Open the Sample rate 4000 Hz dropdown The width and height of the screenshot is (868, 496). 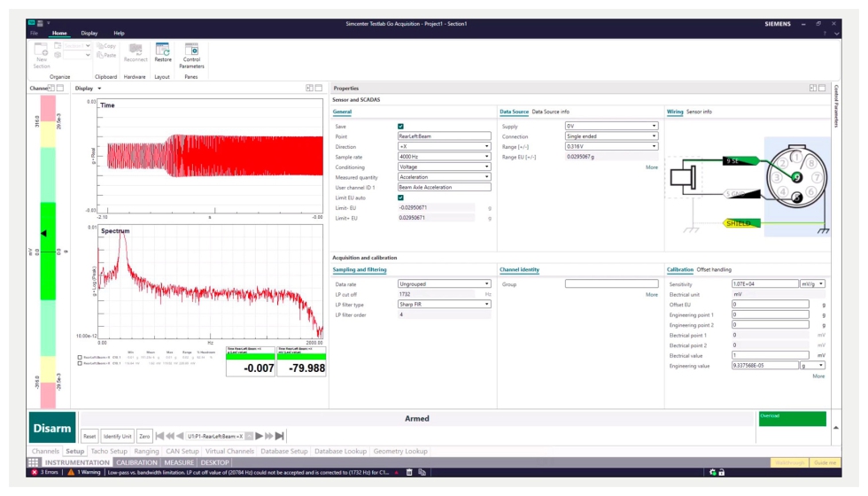tap(444, 157)
